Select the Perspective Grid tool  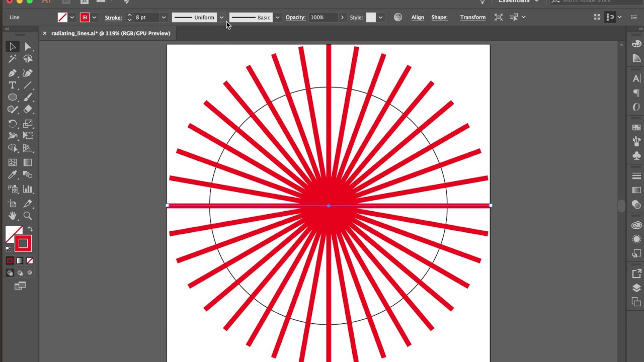coord(28,148)
